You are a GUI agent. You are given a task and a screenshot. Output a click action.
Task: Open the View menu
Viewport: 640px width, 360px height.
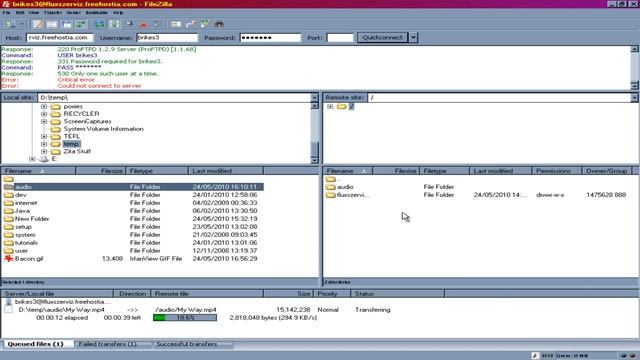tap(34, 13)
